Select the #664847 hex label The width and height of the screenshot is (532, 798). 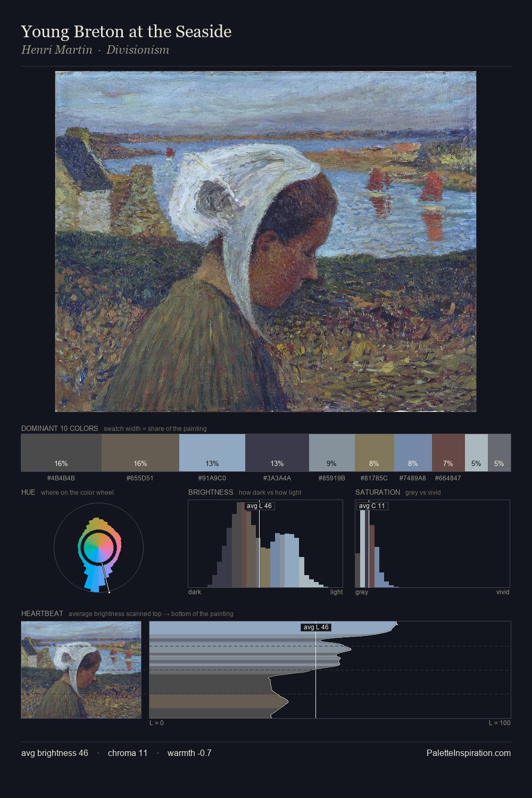[x=448, y=478]
